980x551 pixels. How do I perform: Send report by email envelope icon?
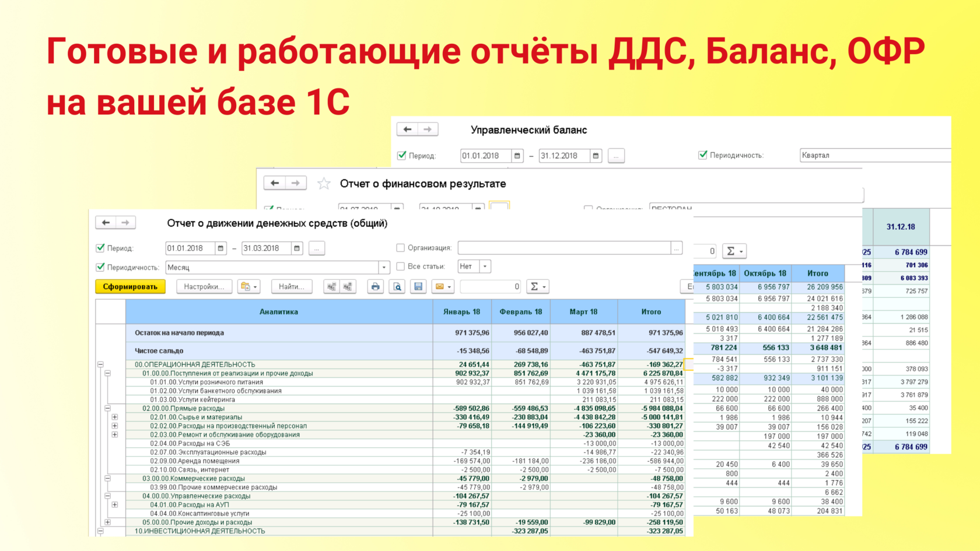(x=443, y=286)
